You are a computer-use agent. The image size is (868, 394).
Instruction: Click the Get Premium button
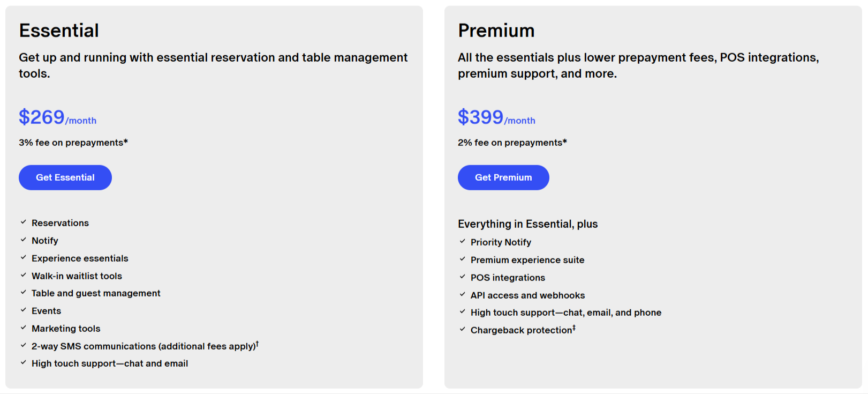pyautogui.click(x=503, y=177)
